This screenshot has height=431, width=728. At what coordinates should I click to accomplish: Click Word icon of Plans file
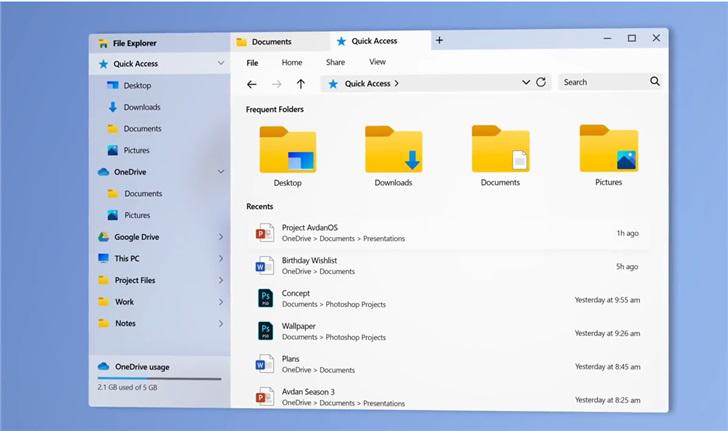[265, 364]
